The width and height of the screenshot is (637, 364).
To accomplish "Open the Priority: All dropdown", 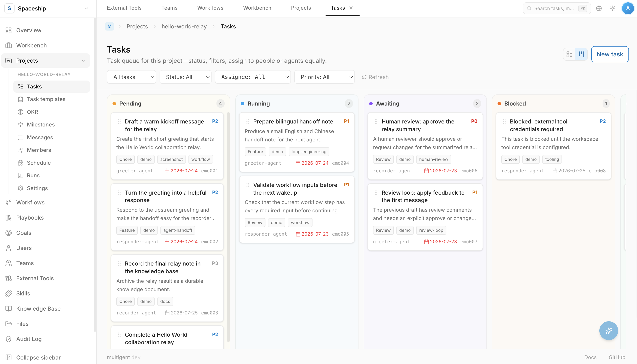I will click(324, 77).
